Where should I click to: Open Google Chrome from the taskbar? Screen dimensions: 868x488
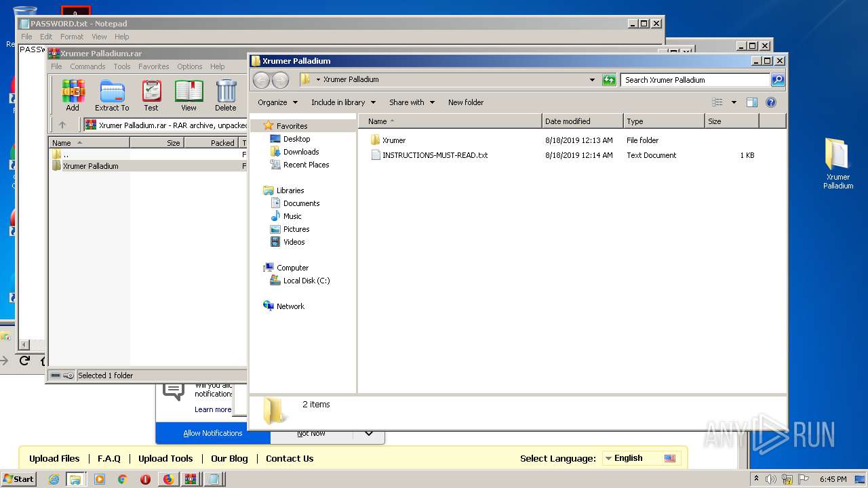[122, 479]
